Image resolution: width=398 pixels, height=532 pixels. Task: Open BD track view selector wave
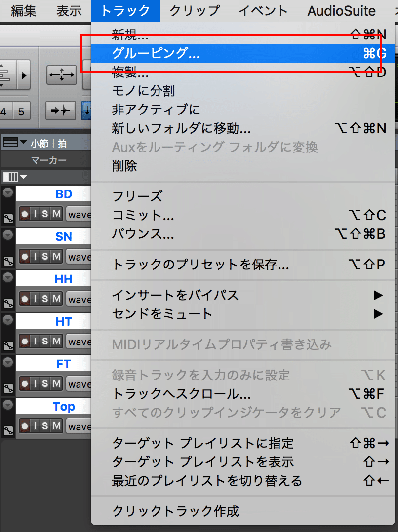pyautogui.click(x=79, y=214)
